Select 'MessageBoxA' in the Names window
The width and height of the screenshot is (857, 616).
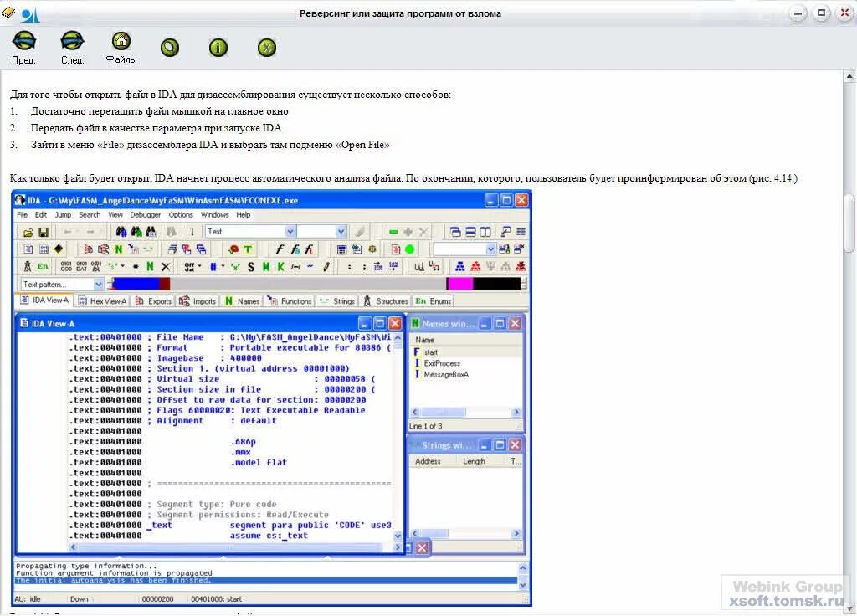[x=446, y=374]
